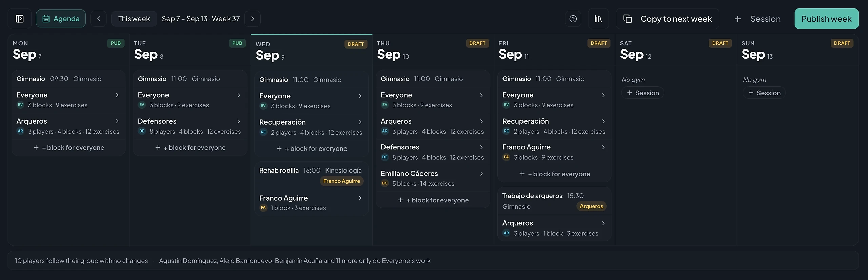Image resolution: width=868 pixels, height=280 pixels.
Task: Toggle the sidebar panel icon
Action: click(x=20, y=19)
